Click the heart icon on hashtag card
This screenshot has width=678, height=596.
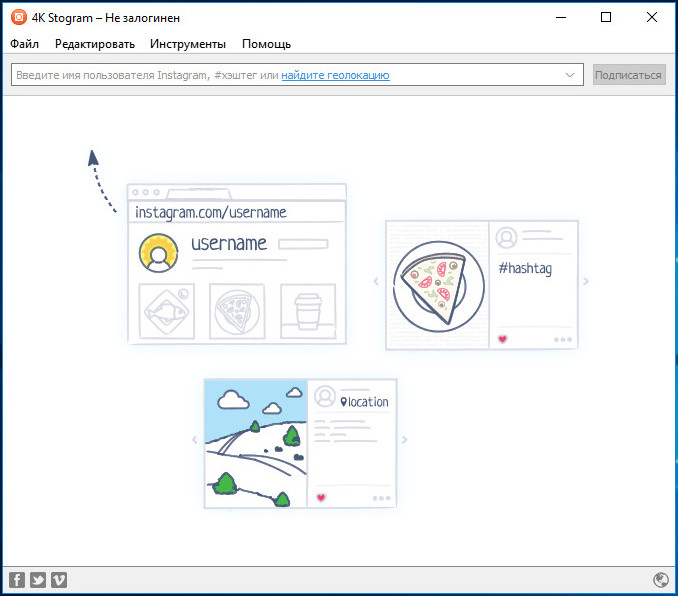[502, 339]
